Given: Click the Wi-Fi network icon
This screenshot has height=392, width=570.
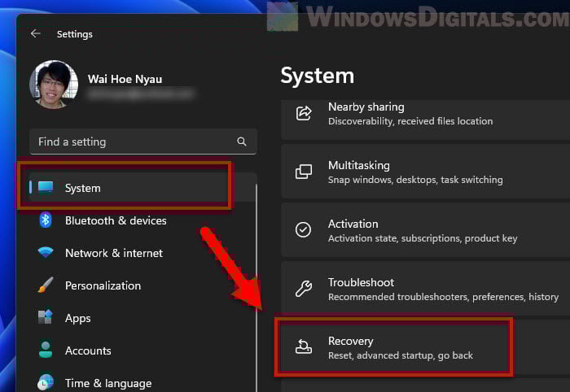Looking at the screenshot, I should (46, 252).
